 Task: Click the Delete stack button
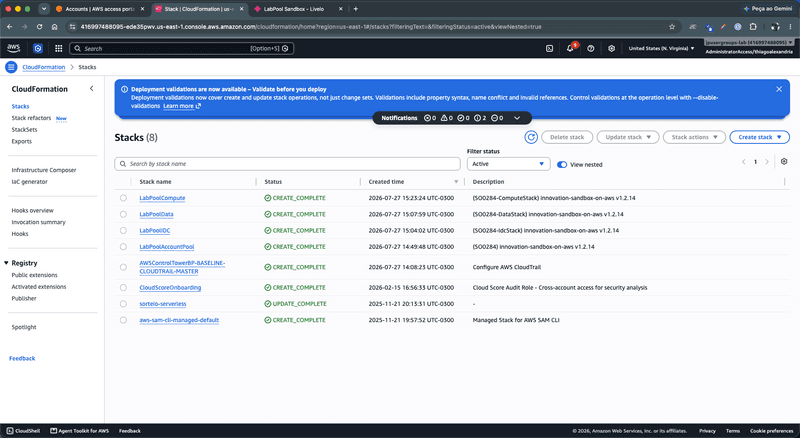pos(567,137)
